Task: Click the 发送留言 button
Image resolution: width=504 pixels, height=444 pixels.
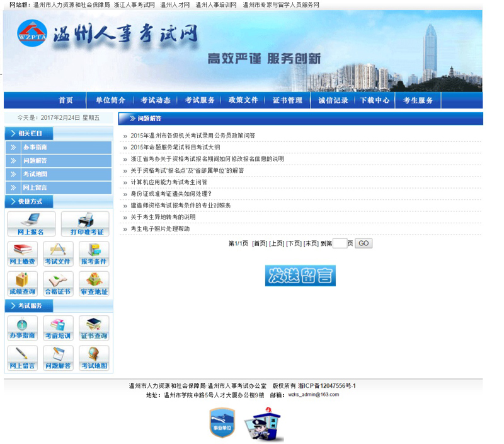Action: [x=301, y=276]
